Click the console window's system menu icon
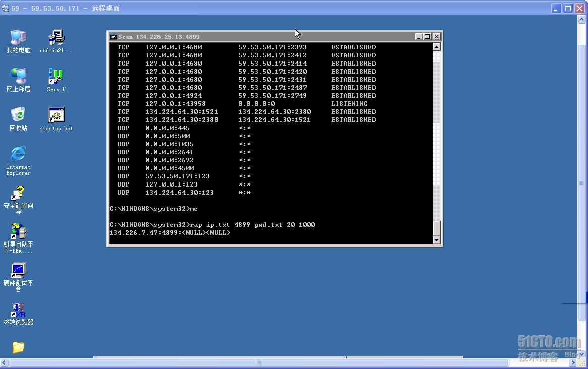 [x=113, y=37]
